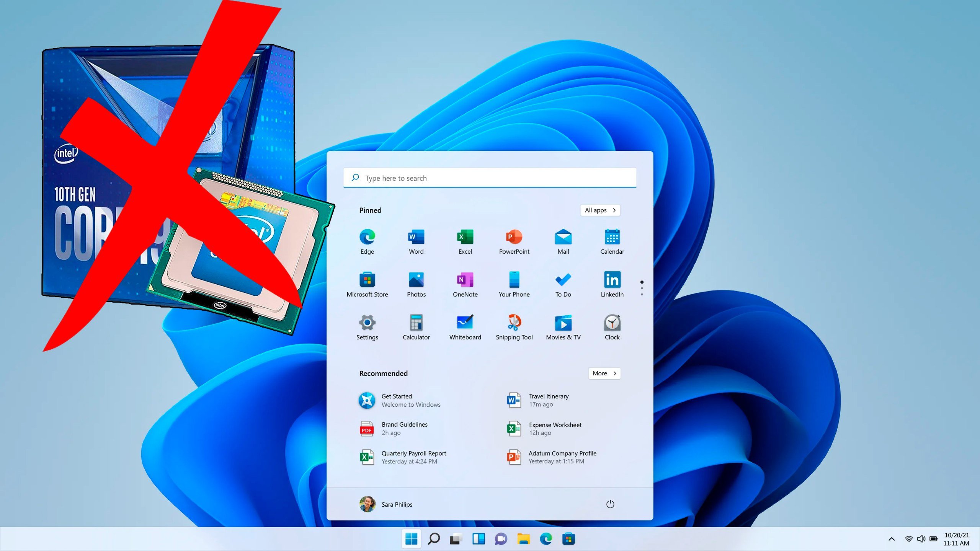Open Quarterly Payroll Report
This screenshot has width=980, height=551.
(403, 457)
